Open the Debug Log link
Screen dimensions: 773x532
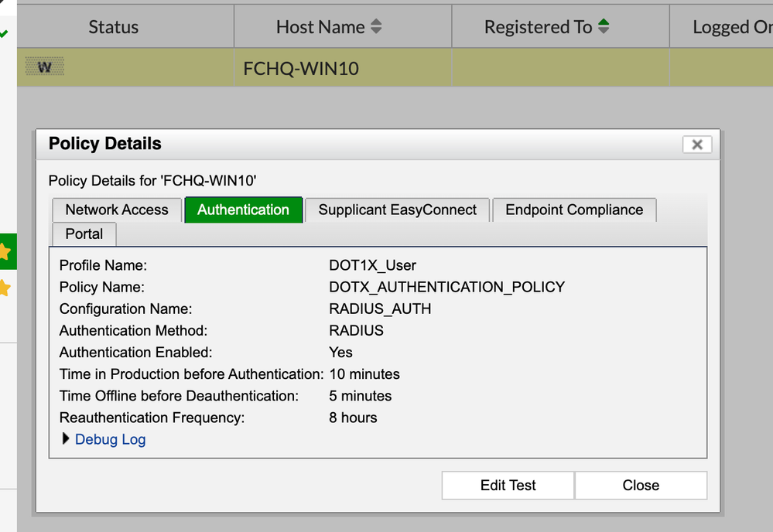110,439
